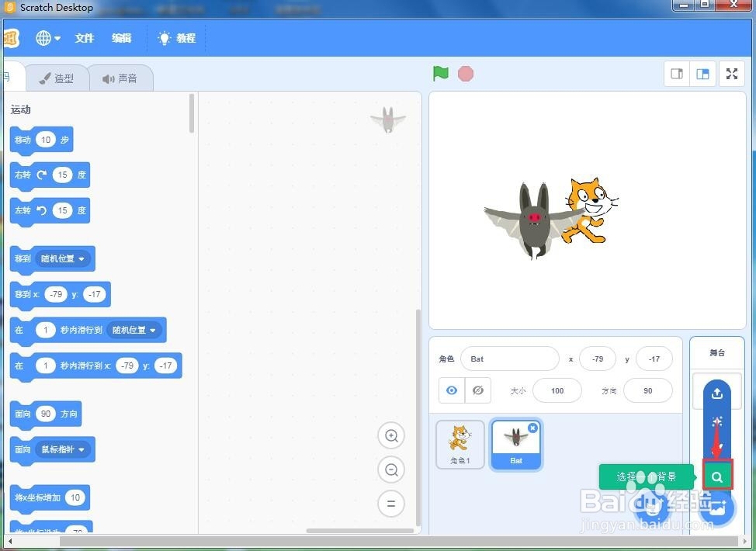
Task: Zoom in the code workspace
Action: (391, 436)
